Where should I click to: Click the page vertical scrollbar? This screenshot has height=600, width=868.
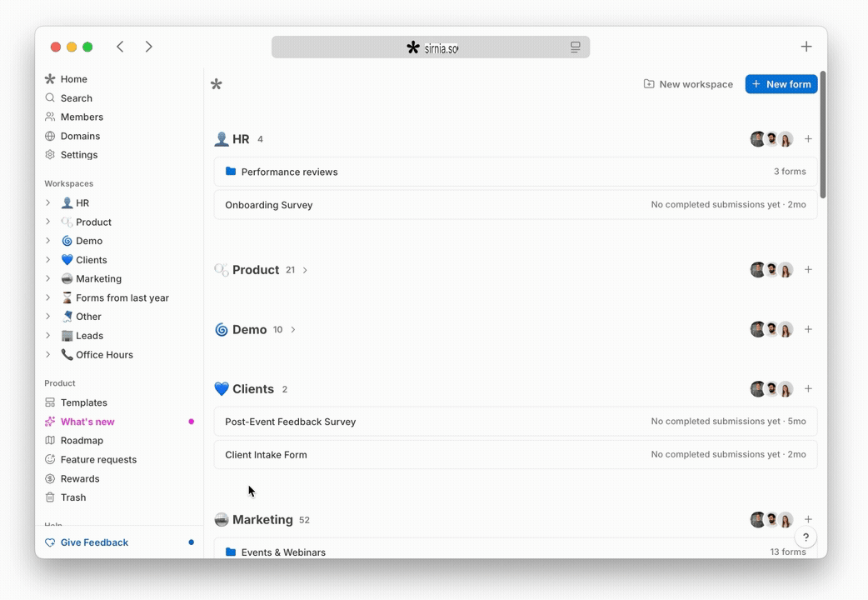click(x=823, y=135)
